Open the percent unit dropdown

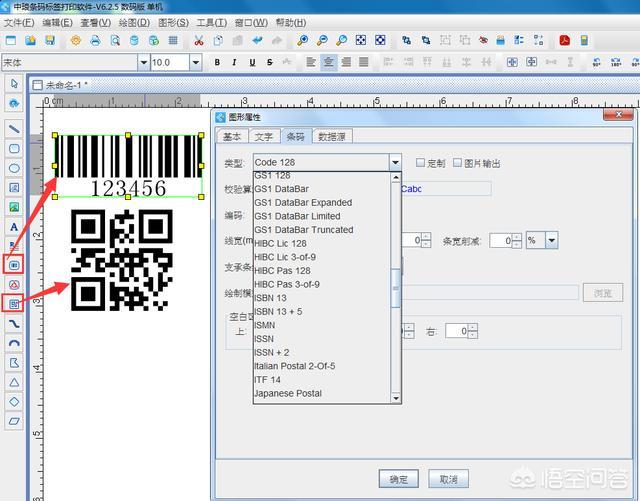pos(552,240)
